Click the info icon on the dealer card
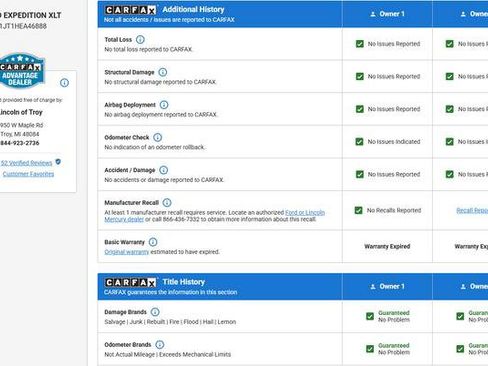 pos(64,83)
